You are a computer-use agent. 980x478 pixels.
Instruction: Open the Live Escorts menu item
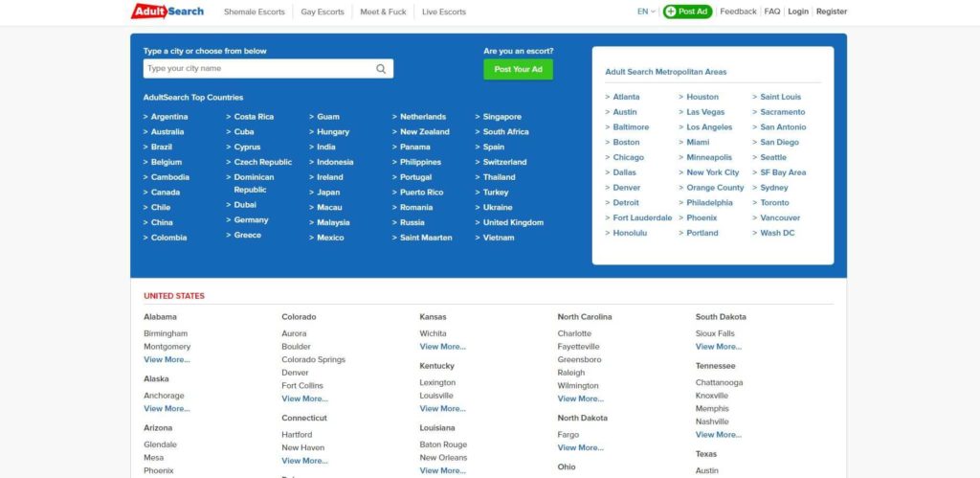click(444, 11)
